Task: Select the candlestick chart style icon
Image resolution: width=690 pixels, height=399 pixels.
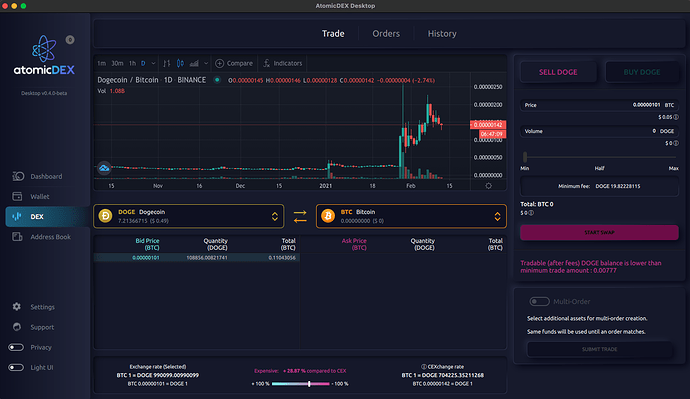Action: click(x=180, y=63)
